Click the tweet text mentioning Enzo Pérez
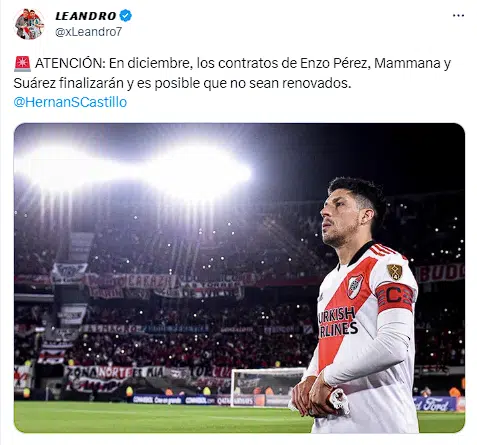477x445 pixels. [232, 73]
